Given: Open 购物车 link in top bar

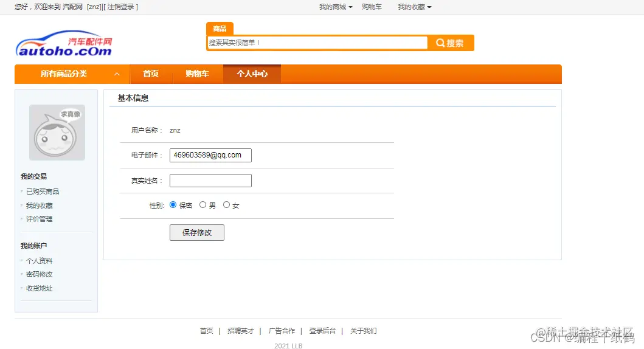Looking at the screenshot, I should [372, 7].
